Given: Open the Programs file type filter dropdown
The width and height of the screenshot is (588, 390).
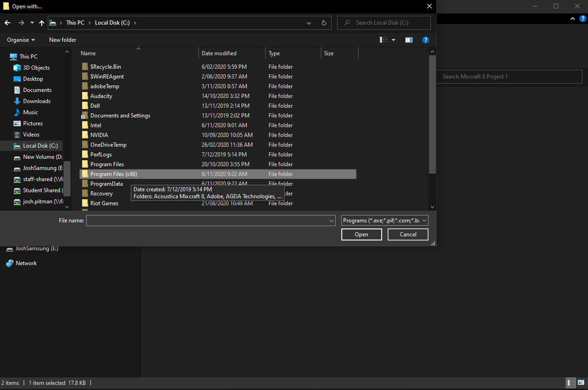Looking at the screenshot, I should click(x=384, y=221).
